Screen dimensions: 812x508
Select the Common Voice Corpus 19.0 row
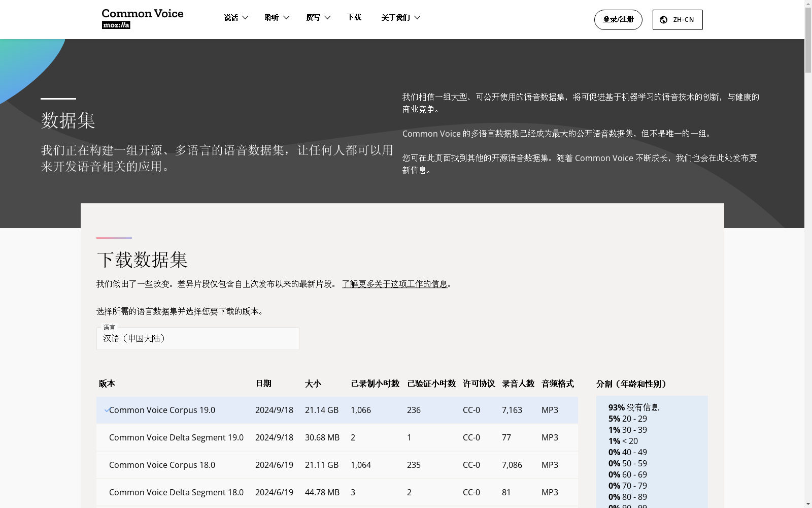click(337, 410)
